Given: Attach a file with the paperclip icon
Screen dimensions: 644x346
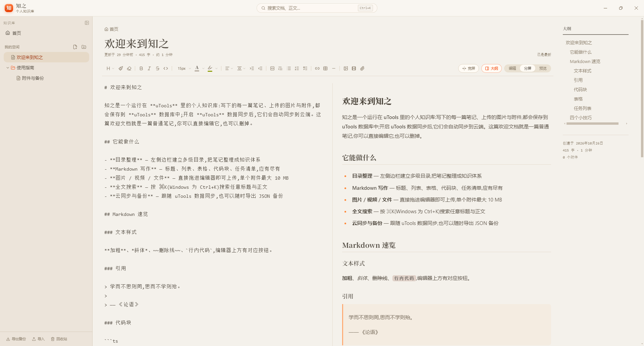Looking at the screenshot, I should pos(362,68).
